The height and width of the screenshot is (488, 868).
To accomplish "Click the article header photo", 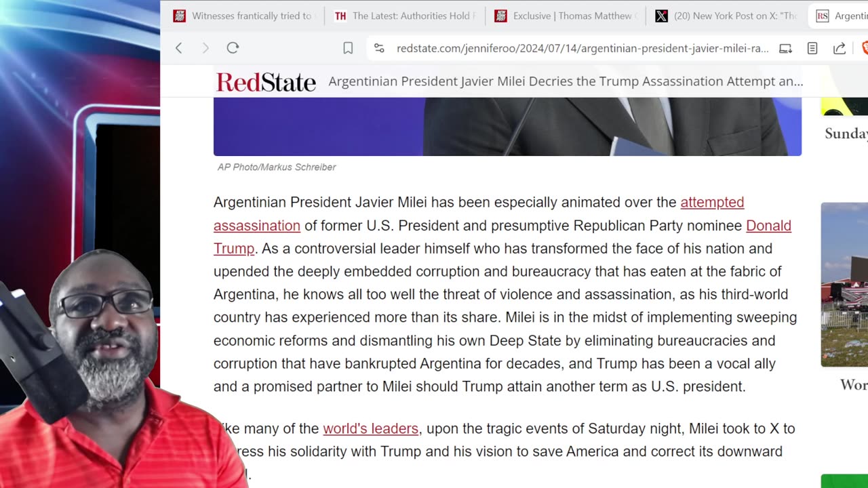I will [x=507, y=127].
